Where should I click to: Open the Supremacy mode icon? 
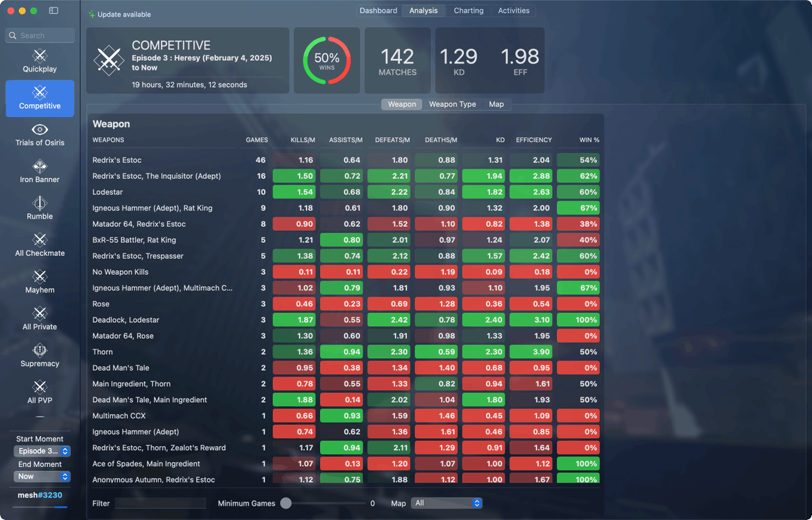tap(40, 350)
